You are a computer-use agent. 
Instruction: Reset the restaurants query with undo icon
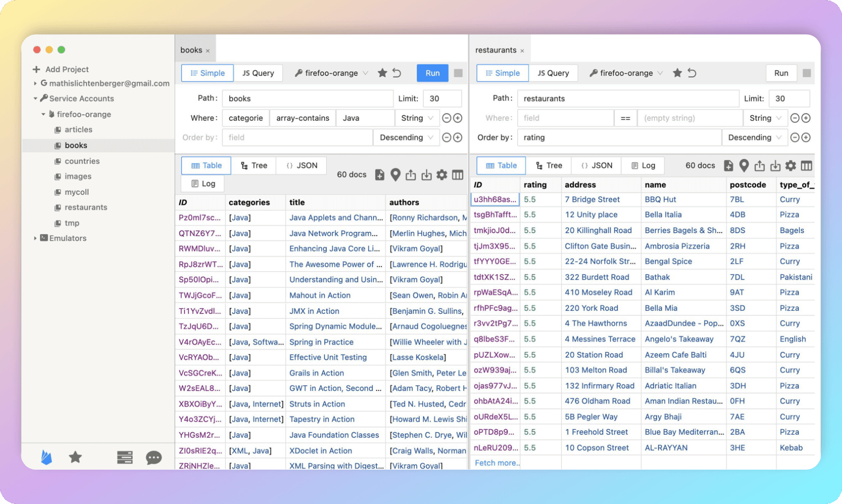point(692,73)
